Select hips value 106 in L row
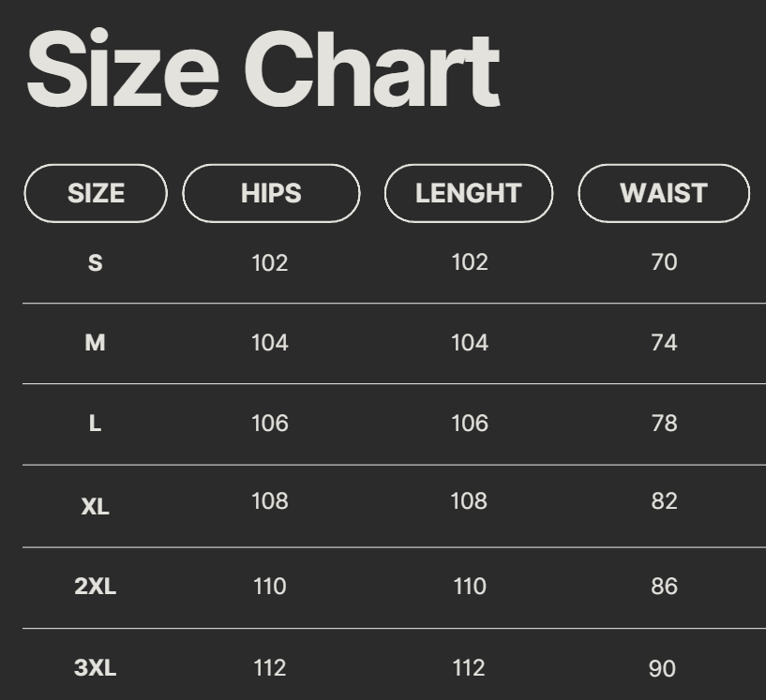The width and height of the screenshot is (766, 700). pos(270,424)
